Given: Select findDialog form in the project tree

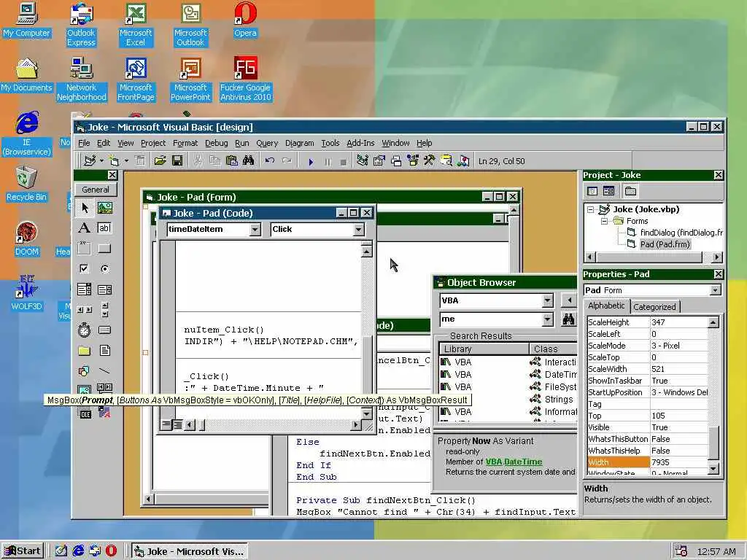Looking at the screenshot, I should (x=681, y=233).
